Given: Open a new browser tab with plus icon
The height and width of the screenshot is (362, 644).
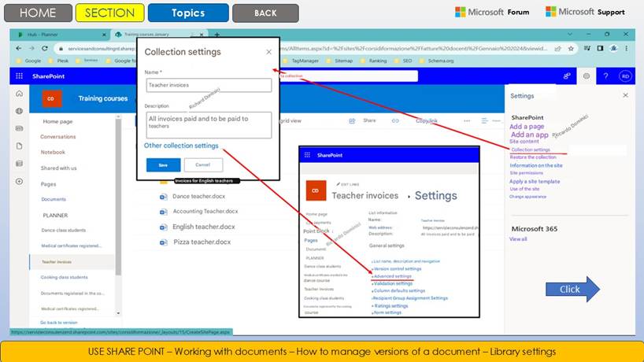Looking at the screenshot, I should coord(217,35).
